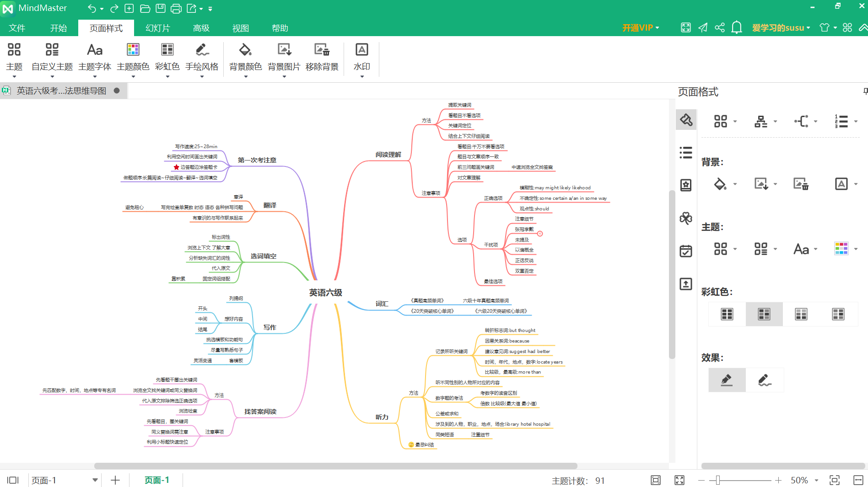Image resolution: width=868 pixels, height=487 pixels.
Task: Open the 高级 ribbon tab
Action: (x=201, y=28)
